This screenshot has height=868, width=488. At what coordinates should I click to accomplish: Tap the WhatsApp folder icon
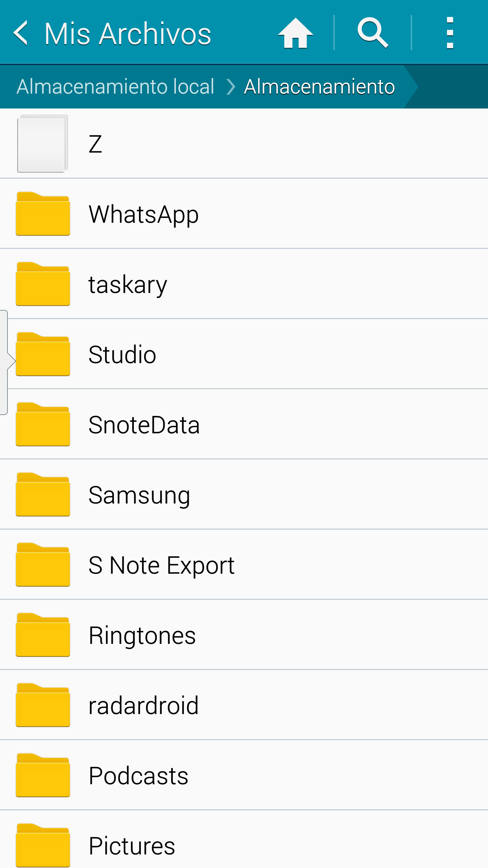(x=43, y=214)
